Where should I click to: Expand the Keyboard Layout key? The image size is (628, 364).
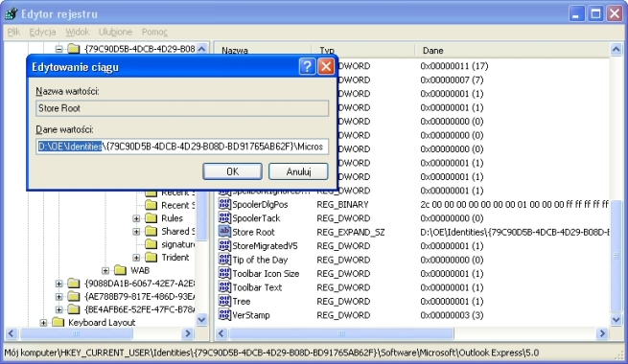[43, 323]
